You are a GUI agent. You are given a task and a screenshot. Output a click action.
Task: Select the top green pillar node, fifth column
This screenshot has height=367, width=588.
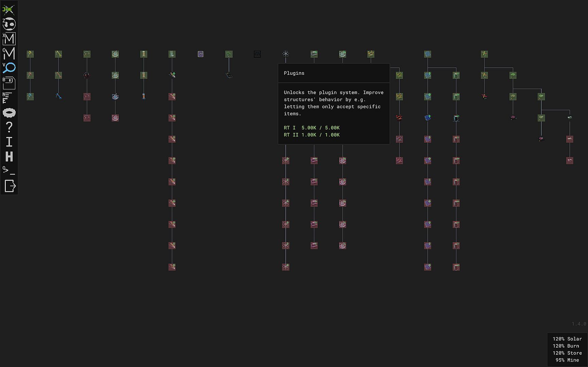(144, 54)
